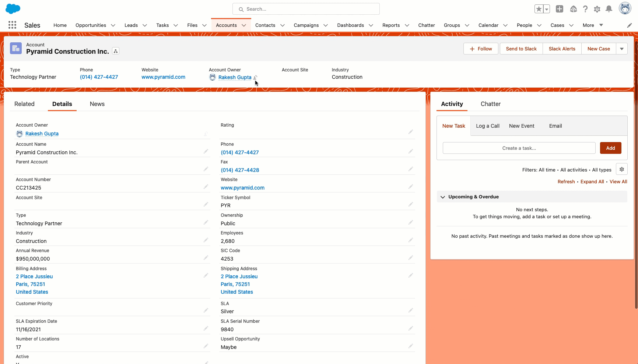The width and height of the screenshot is (638, 364).
Task: Edit the Customer Priority pencil icon
Action: (x=206, y=310)
